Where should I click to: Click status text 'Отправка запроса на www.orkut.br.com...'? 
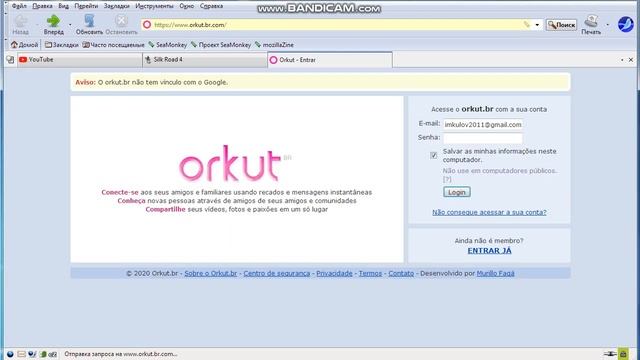point(121,354)
